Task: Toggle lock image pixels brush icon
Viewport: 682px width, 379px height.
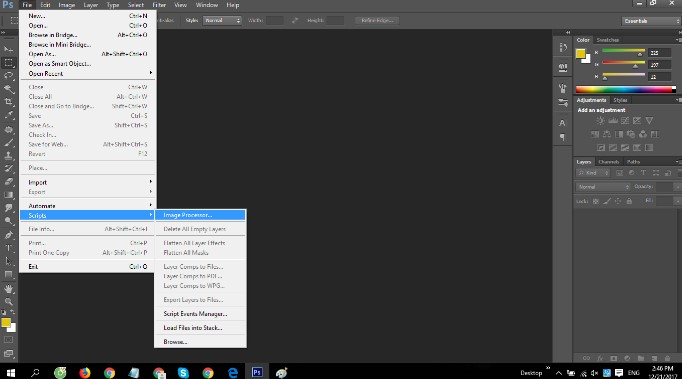Action: pos(607,201)
